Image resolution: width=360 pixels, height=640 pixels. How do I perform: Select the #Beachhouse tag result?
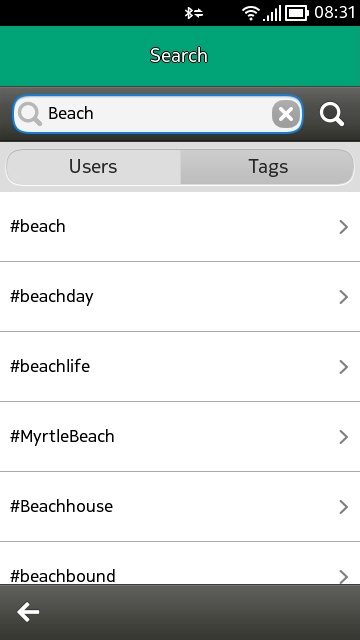tap(180, 507)
